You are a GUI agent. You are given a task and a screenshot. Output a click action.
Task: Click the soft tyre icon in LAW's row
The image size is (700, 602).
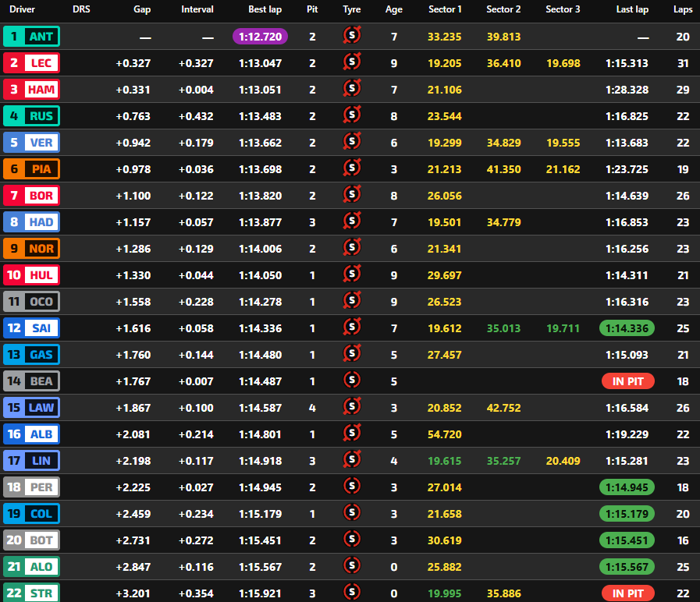(352, 406)
